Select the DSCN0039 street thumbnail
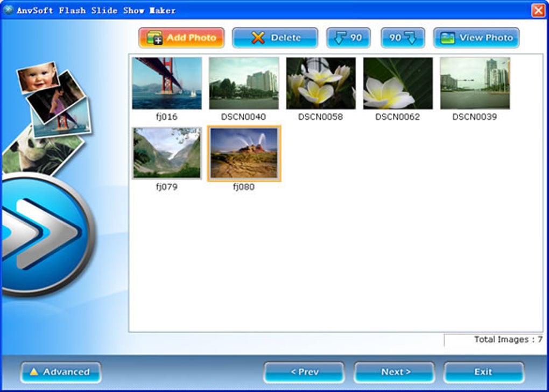 pyautogui.click(x=475, y=83)
